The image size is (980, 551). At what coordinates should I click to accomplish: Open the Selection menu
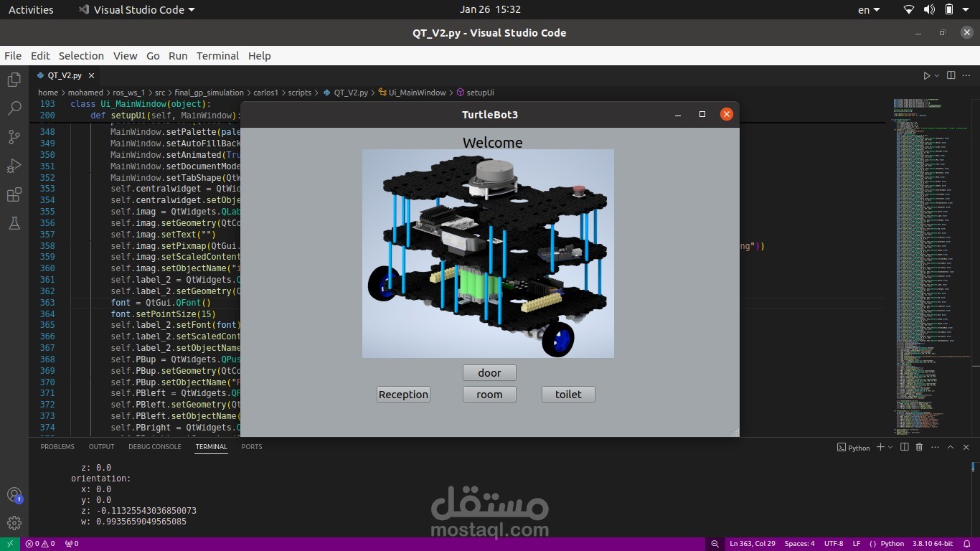(81, 56)
